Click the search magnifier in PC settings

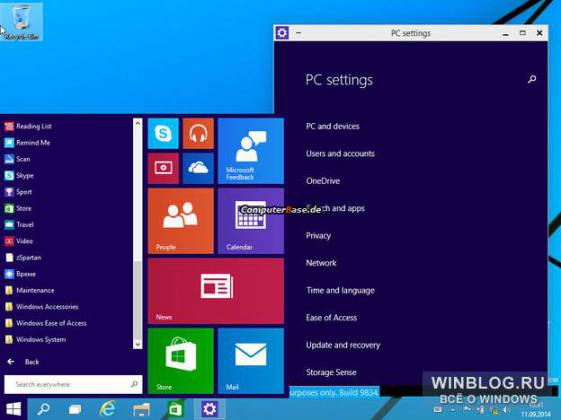[532, 79]
